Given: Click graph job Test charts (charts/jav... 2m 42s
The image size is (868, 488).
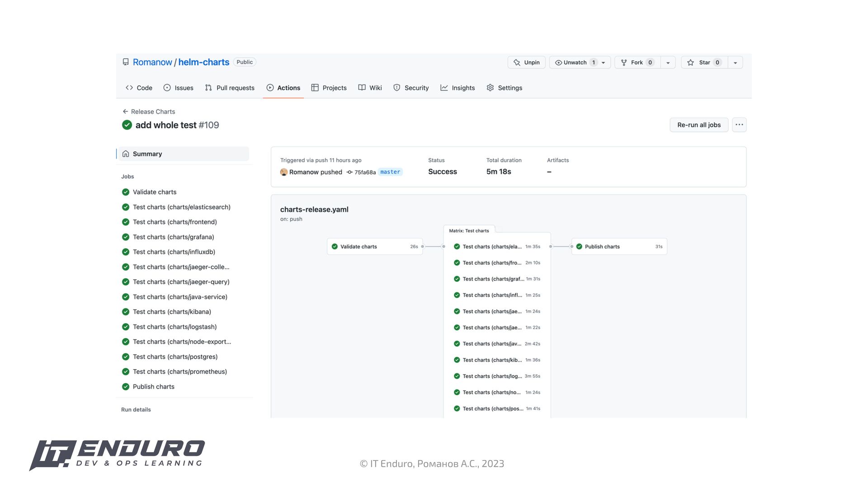Looking at the screenshot, I should point(497,344).
